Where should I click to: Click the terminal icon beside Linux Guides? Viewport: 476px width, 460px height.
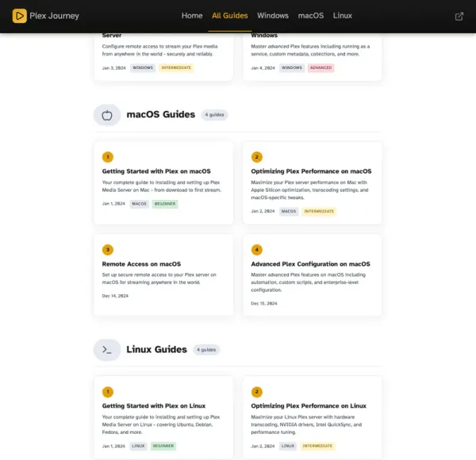click(107, 350)
